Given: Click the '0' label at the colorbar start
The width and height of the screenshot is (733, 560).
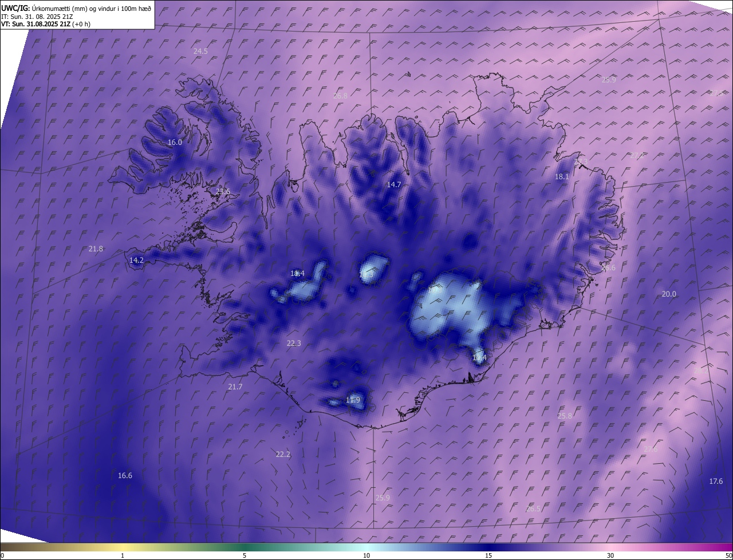Looking at the screenshot, I should (x=2, y=555).
